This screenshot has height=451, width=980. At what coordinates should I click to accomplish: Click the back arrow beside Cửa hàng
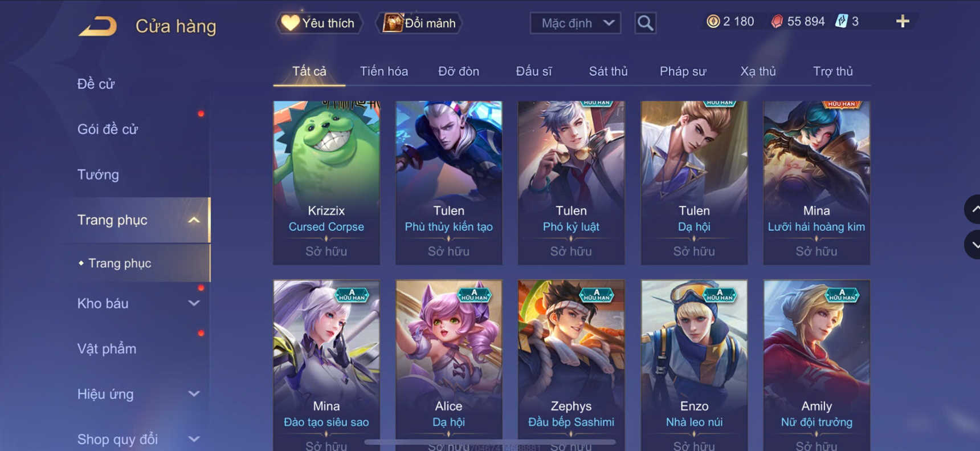[x=98, y=26]
